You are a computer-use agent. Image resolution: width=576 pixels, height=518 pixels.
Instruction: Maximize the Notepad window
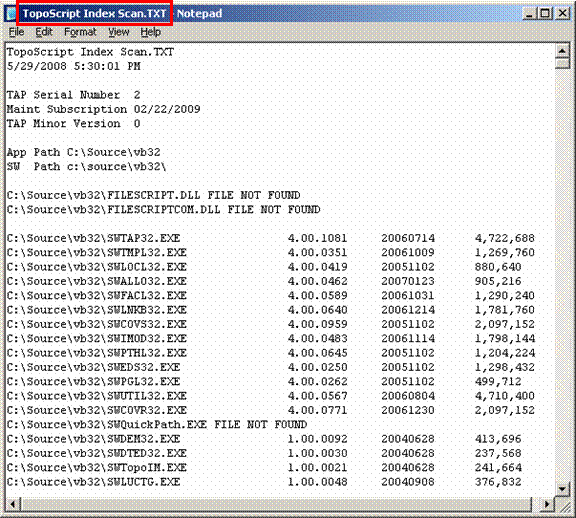tap(545, 14)
